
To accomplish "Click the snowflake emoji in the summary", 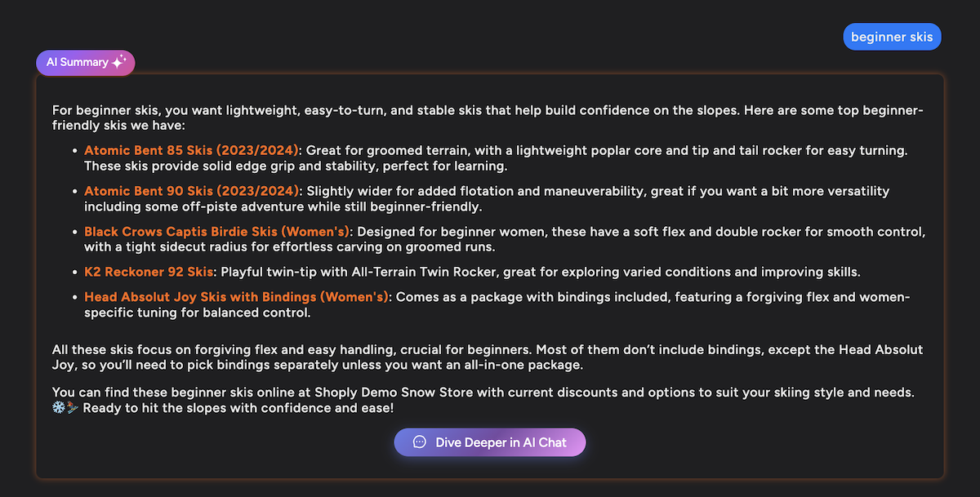I will [x=59, y=408].
